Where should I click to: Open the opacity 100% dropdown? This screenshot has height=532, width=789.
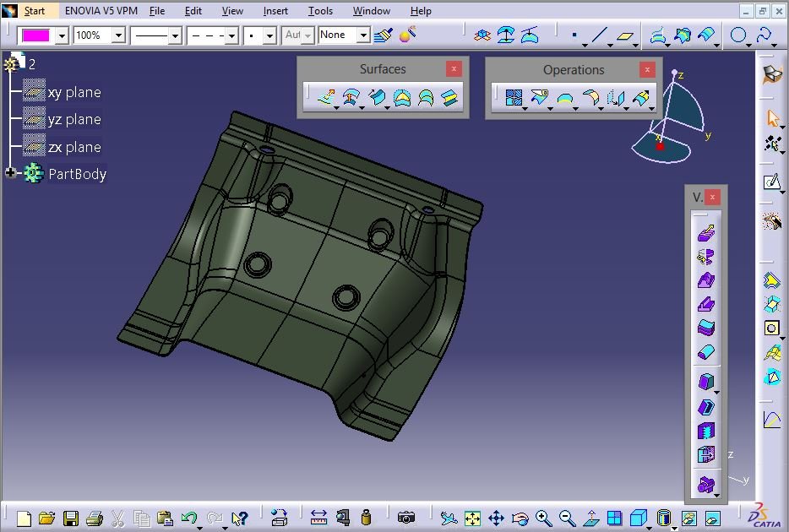pos(117,35)
